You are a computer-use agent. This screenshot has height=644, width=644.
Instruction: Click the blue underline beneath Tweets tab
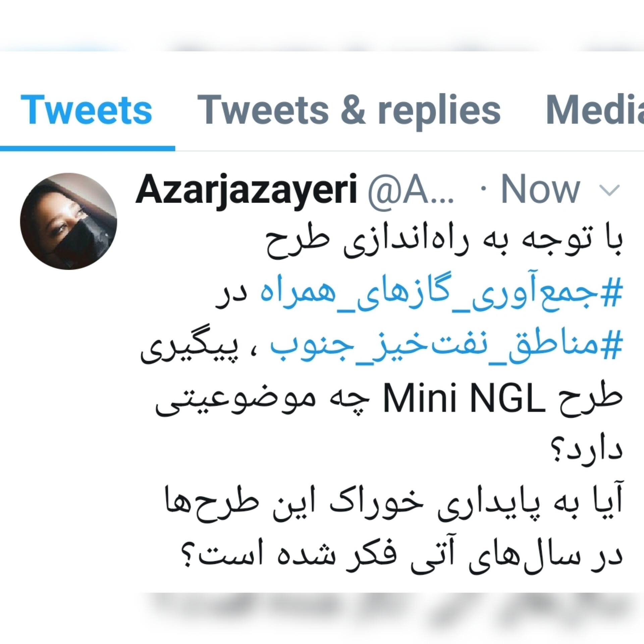click(x=88, y=148)
